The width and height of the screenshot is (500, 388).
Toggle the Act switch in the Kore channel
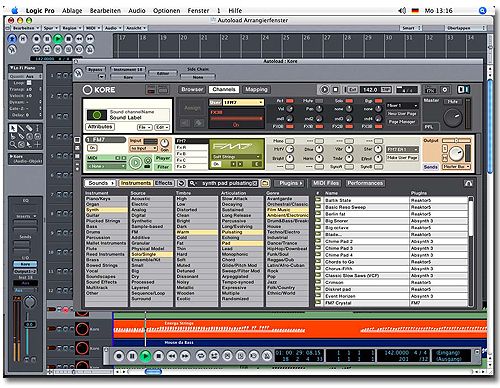pos(290,101)
